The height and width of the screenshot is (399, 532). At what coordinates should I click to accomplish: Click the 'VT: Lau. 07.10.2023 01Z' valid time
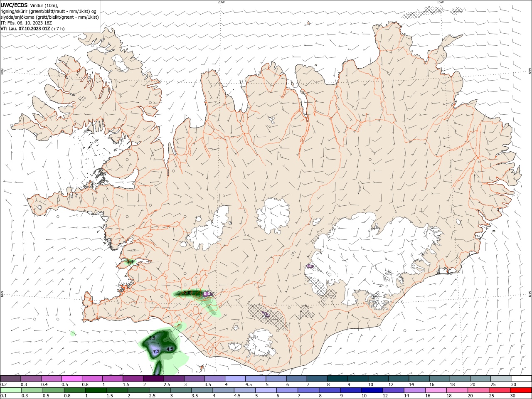coord(25,29)
